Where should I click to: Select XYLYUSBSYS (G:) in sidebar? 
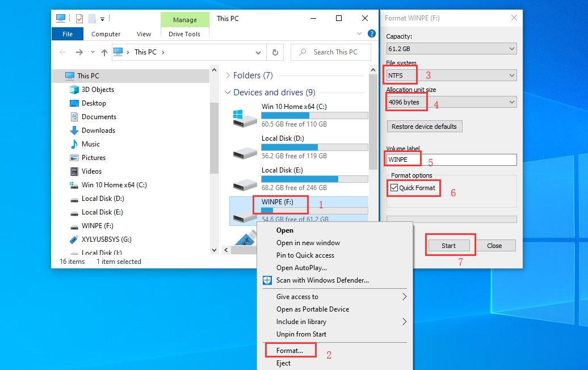coord(107,239)
